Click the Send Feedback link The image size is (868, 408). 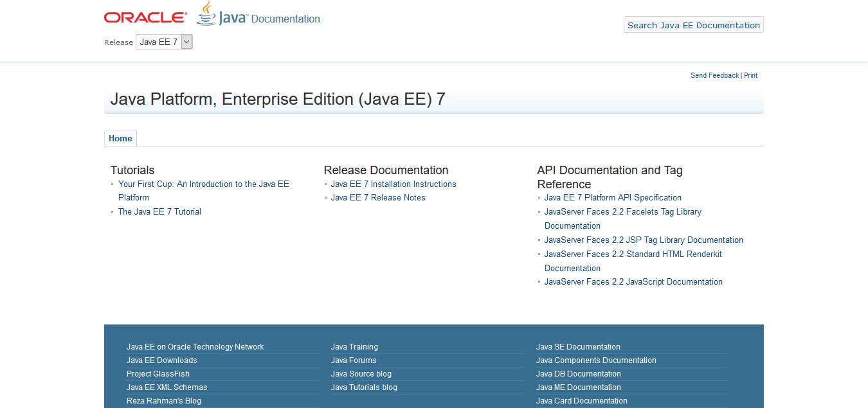714,75
